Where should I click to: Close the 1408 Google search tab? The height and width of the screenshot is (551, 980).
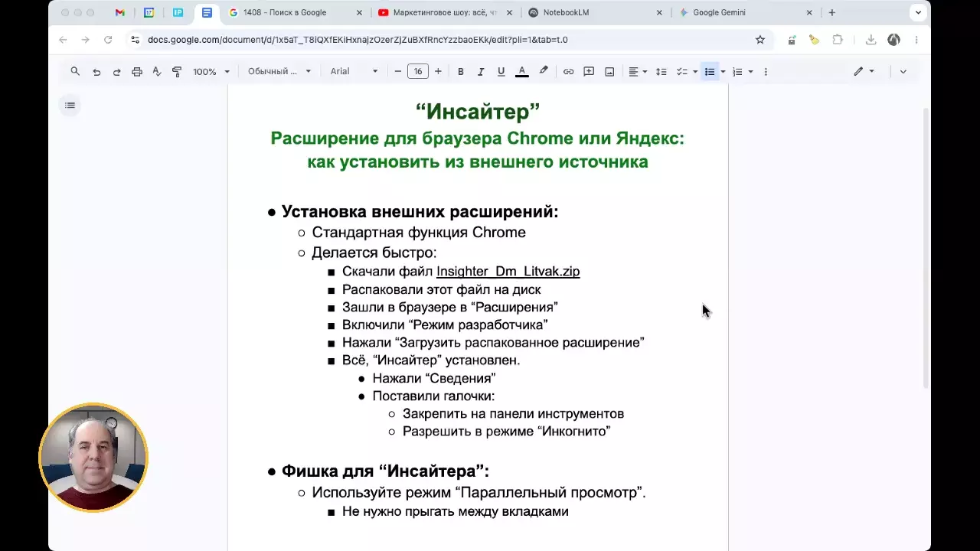pyautogui.click(x=359, y=12)
